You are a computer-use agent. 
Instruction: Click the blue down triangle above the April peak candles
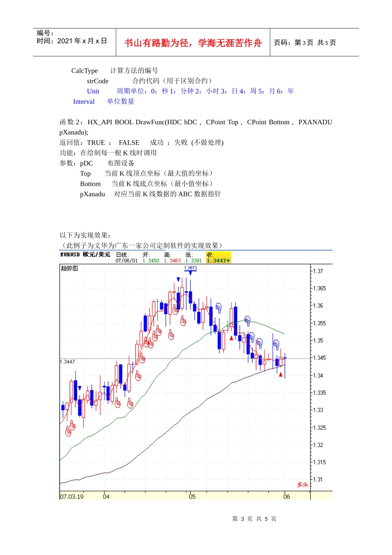coord(178,280)
